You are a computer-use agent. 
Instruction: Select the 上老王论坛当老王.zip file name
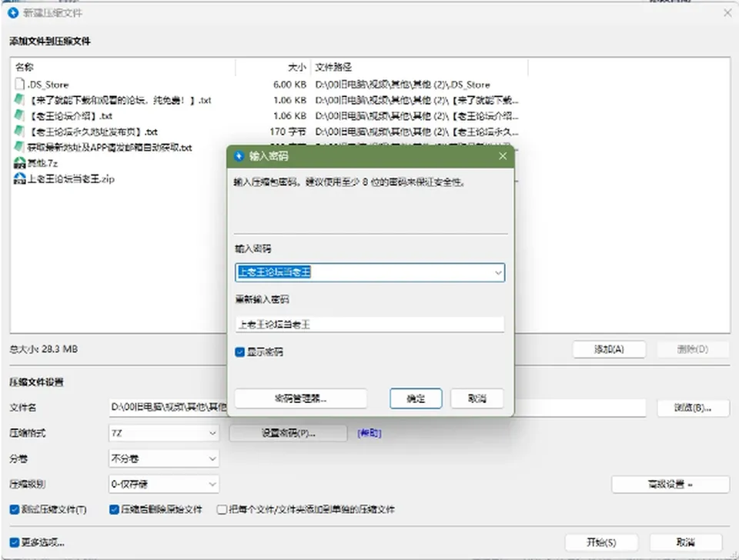coord(71,178)
